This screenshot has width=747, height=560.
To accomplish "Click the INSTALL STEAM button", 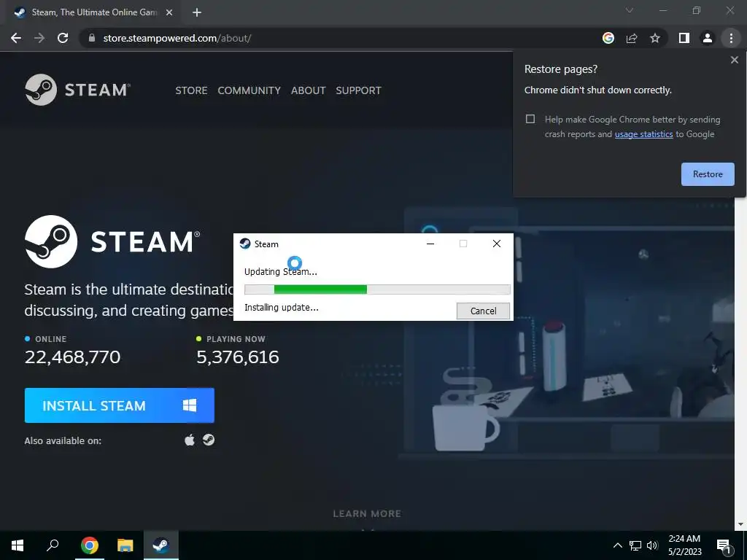I will [119, 405].
